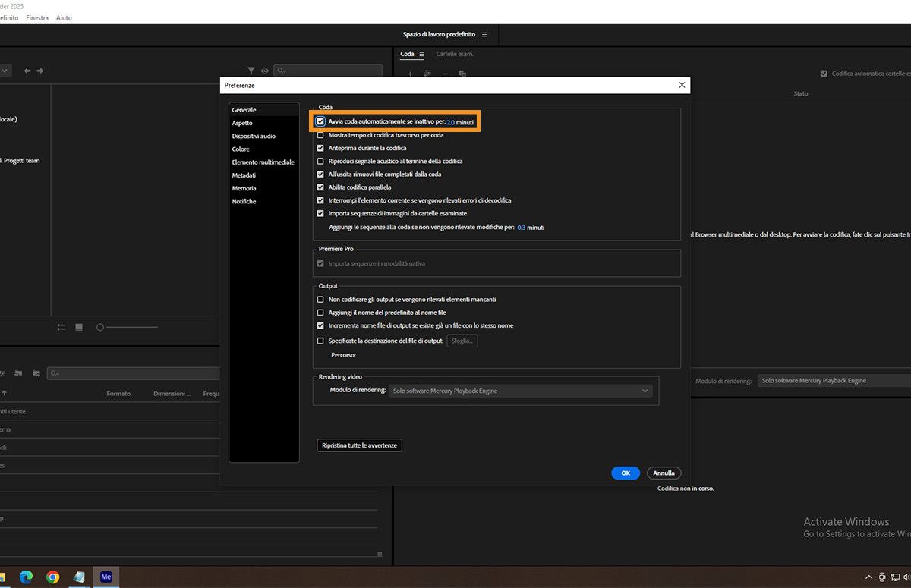Check Specificate la destinazione del file di output
The width and height of the screenshot is (911, 588).
(320, 341)
